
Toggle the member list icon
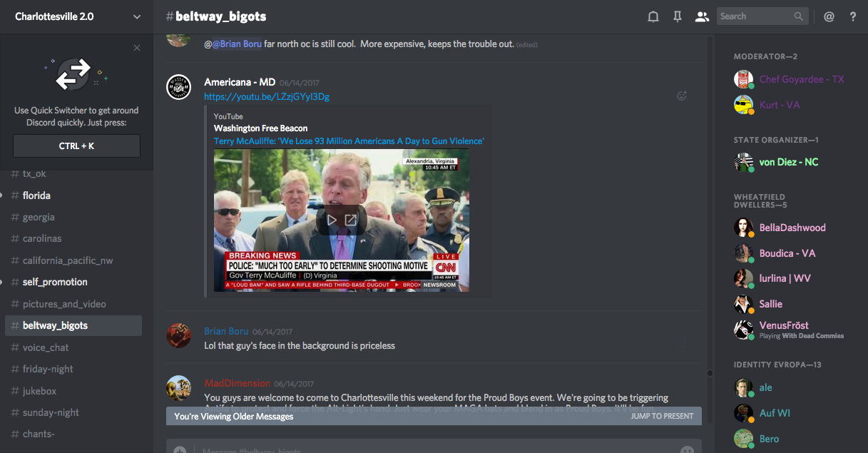tap(702, 16)
